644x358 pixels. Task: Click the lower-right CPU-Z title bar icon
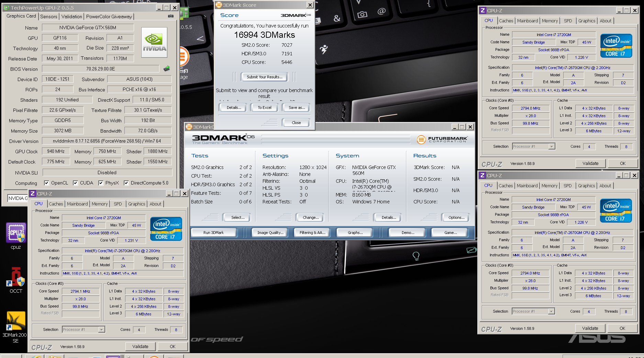pyautogui.click(x=482, y=175)
